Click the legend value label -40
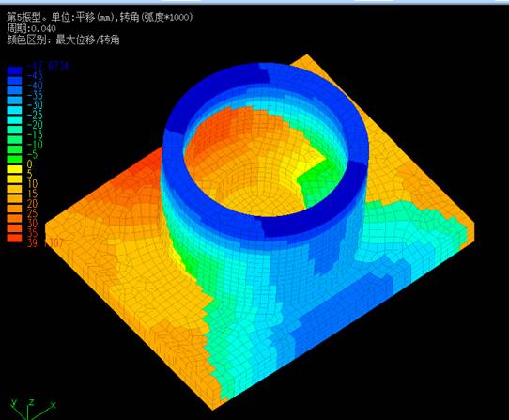The image size is (509, 420). [x=35, y=86]
